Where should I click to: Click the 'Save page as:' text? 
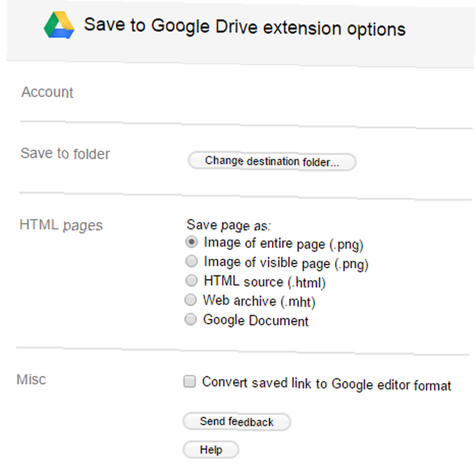click(228, 225)
